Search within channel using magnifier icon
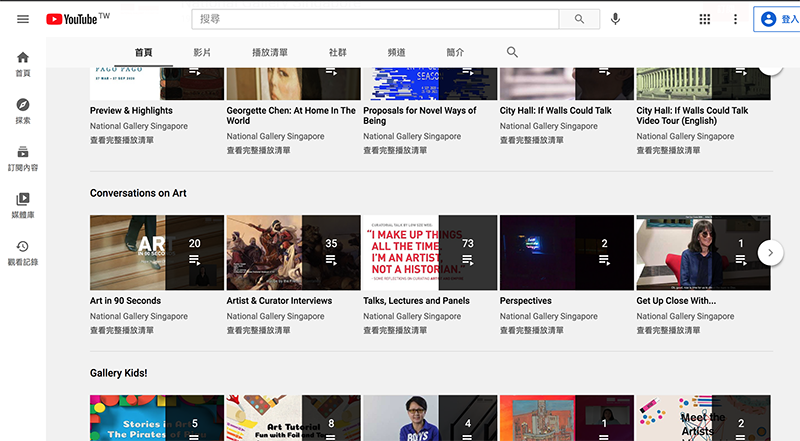This screenshot has height=441, width=800. pos(512,52)
